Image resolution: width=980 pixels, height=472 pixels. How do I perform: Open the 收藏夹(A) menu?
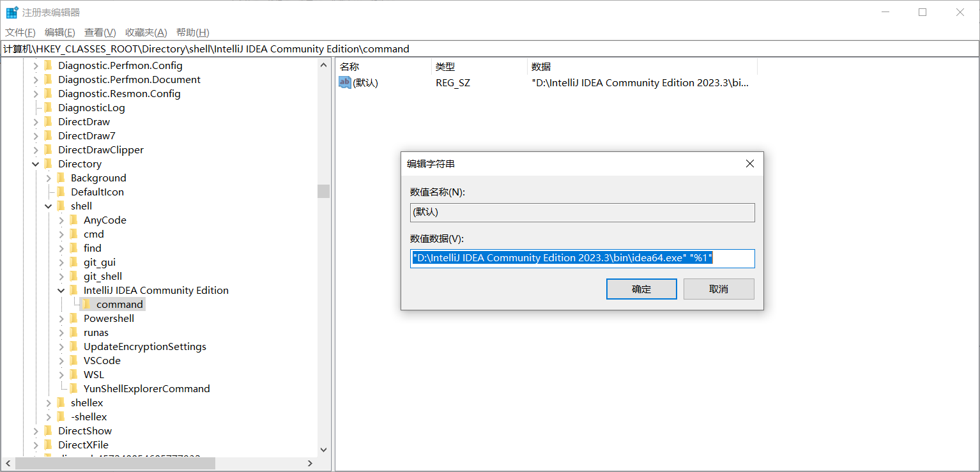pyautogui.click(x=146, y=33)
